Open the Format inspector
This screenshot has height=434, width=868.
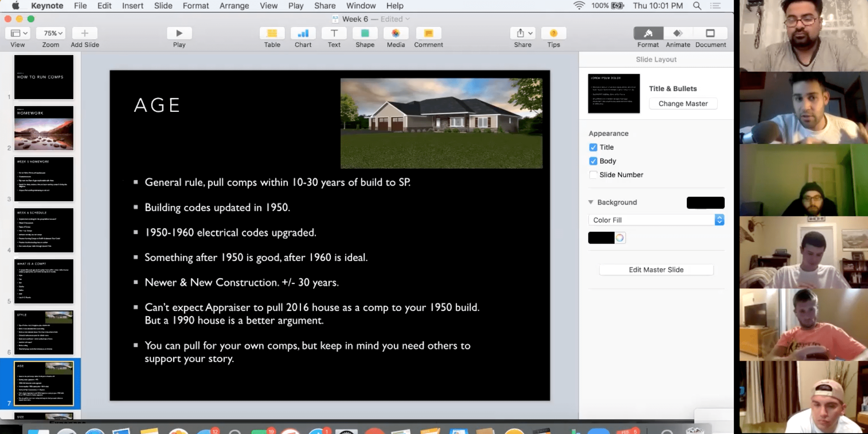(648, 33)
